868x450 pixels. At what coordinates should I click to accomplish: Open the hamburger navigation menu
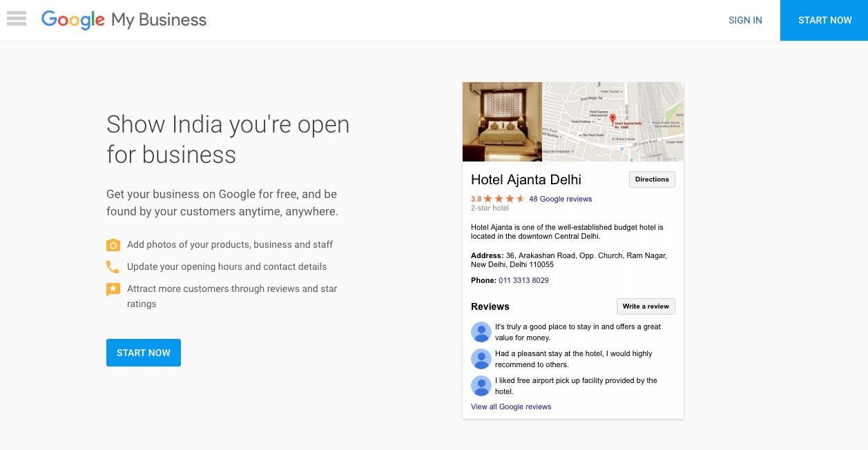coord(17,19)
